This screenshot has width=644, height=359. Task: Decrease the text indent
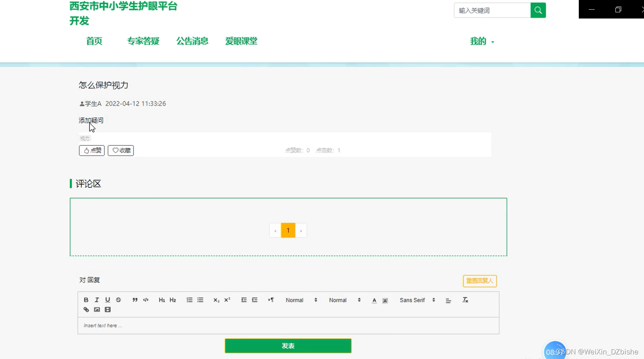point(244,300)
